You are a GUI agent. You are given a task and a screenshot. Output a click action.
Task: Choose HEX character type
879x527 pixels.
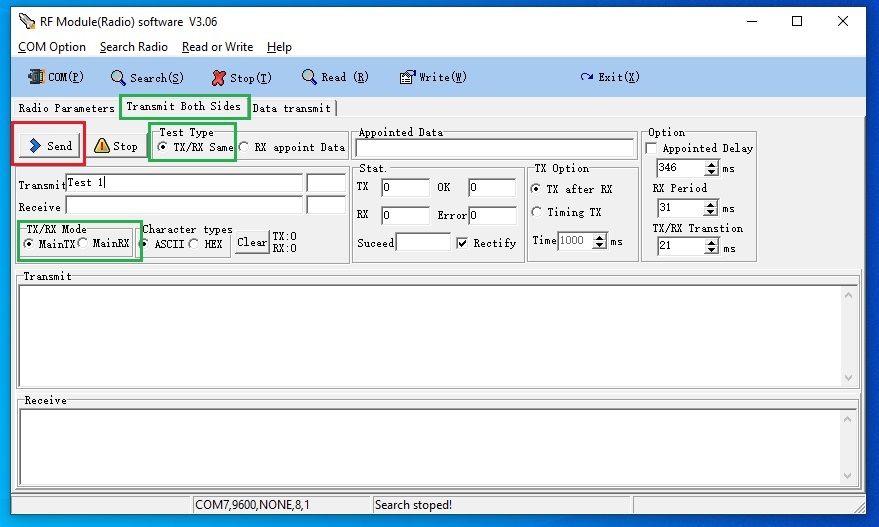click(x=206, y=244)
